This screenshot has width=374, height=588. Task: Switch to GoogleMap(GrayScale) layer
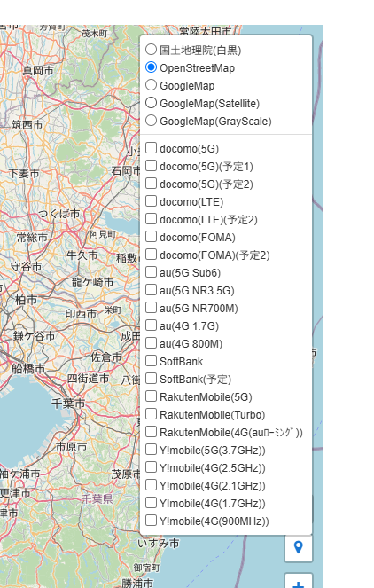click(x=151, y=121)
